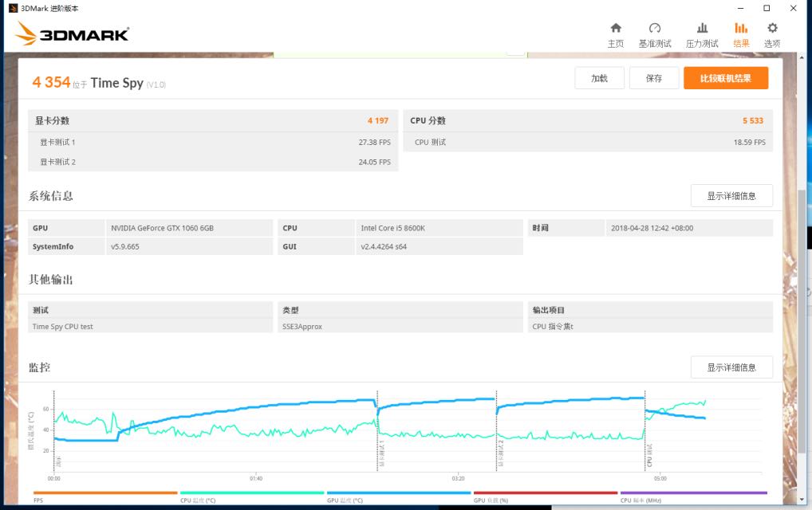812x510 pixels.
Task: Select the NVIDIA GeForce GTX 1060 6GB cell
Action: (190, 228)
